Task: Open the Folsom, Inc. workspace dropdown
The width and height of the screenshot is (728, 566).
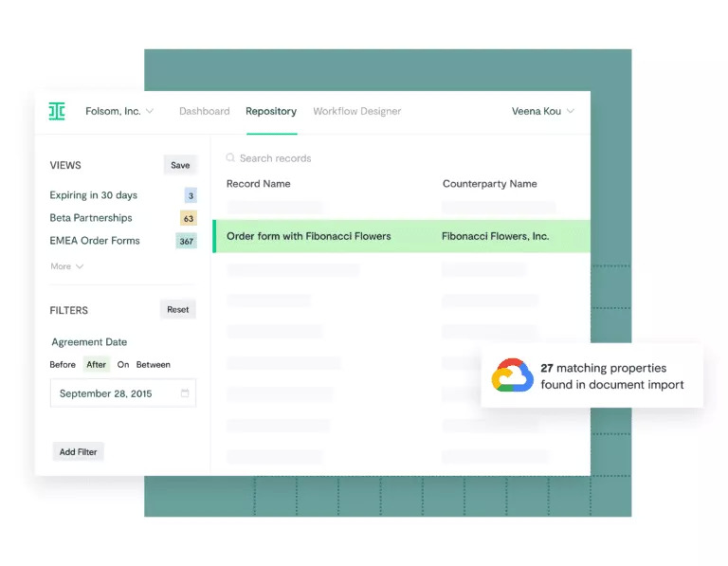Action: coord(119,112)
